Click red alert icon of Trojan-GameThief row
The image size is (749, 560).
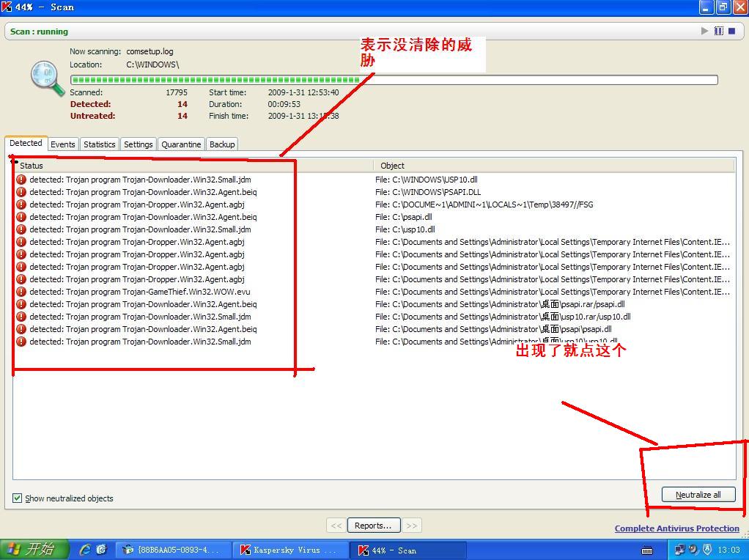tap(21, 292)
